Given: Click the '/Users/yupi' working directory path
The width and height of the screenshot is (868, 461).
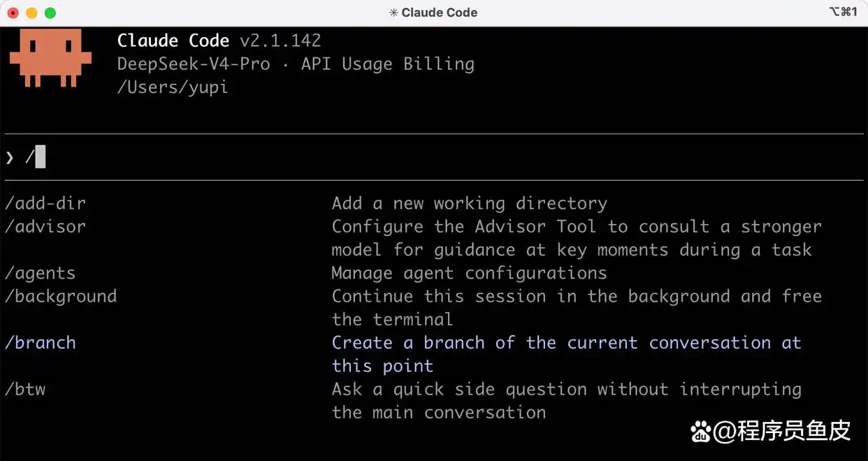Looking at the screenshot, I should click(173, 87).
